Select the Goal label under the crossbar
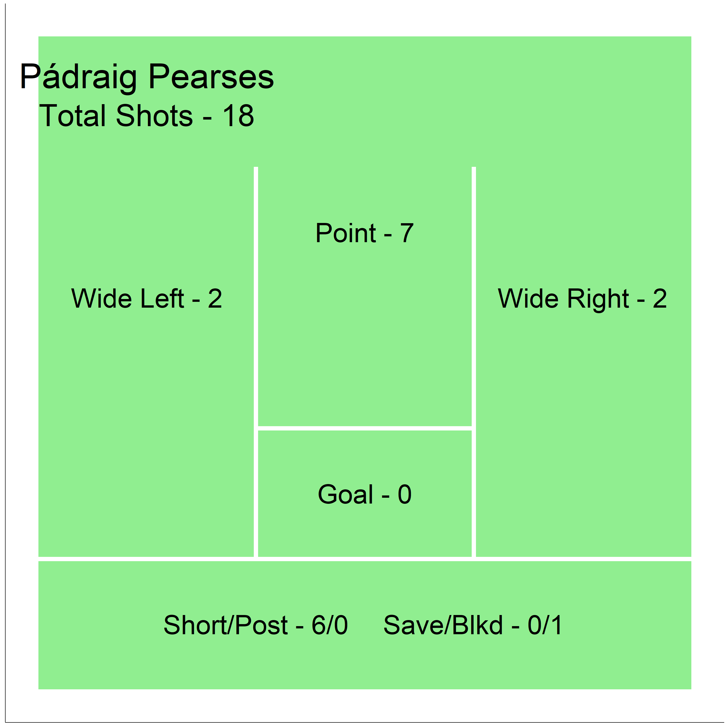Viewport: 728px width, 728px height. pyautogui.click(x=346, y=494)
